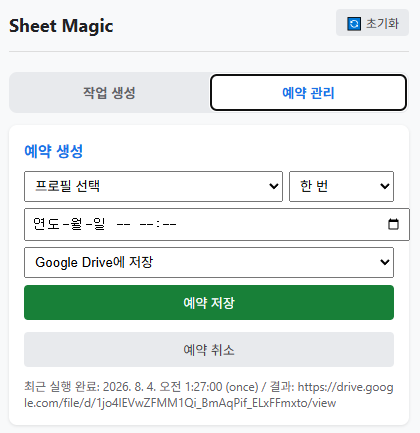Select the 연도 segment of the date field
This screenshot has width=420, height=433.
pyautogui.click(x=46, y=224)
